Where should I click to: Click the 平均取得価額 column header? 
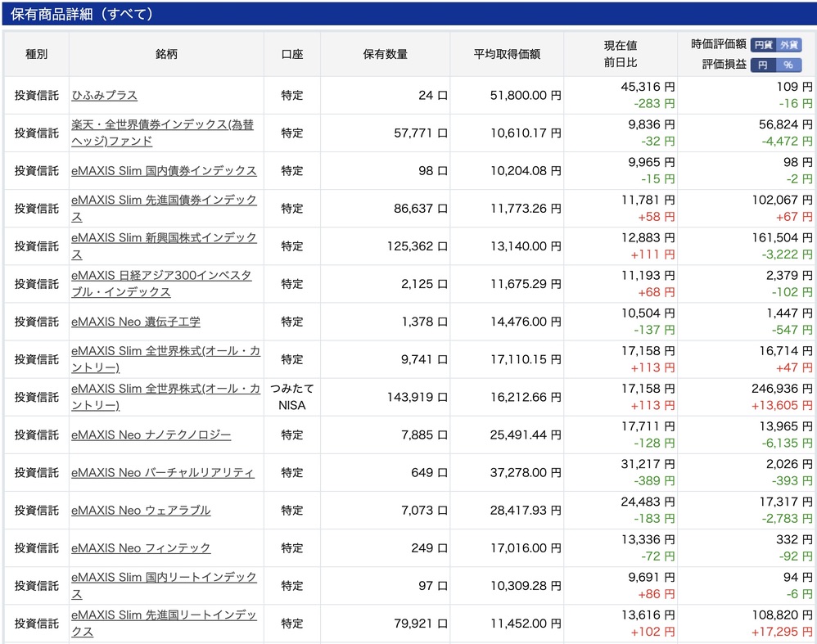[x=507, y=54]
